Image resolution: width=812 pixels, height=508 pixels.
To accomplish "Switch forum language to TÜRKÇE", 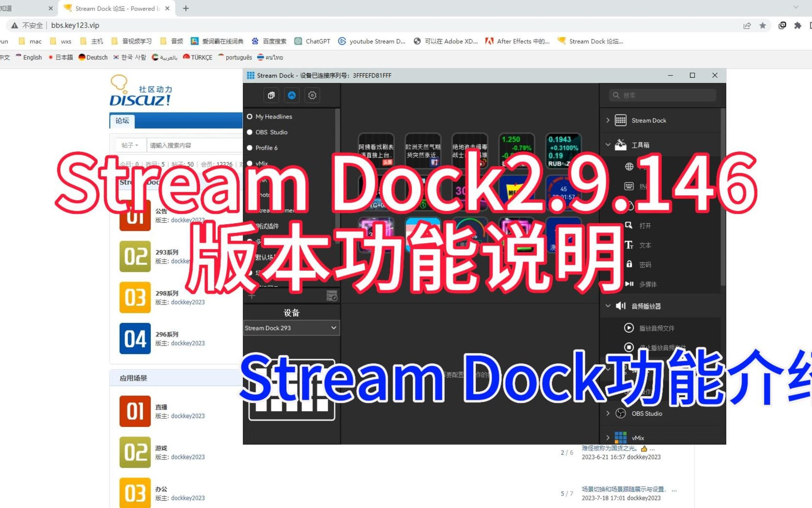I will point(198,58).
